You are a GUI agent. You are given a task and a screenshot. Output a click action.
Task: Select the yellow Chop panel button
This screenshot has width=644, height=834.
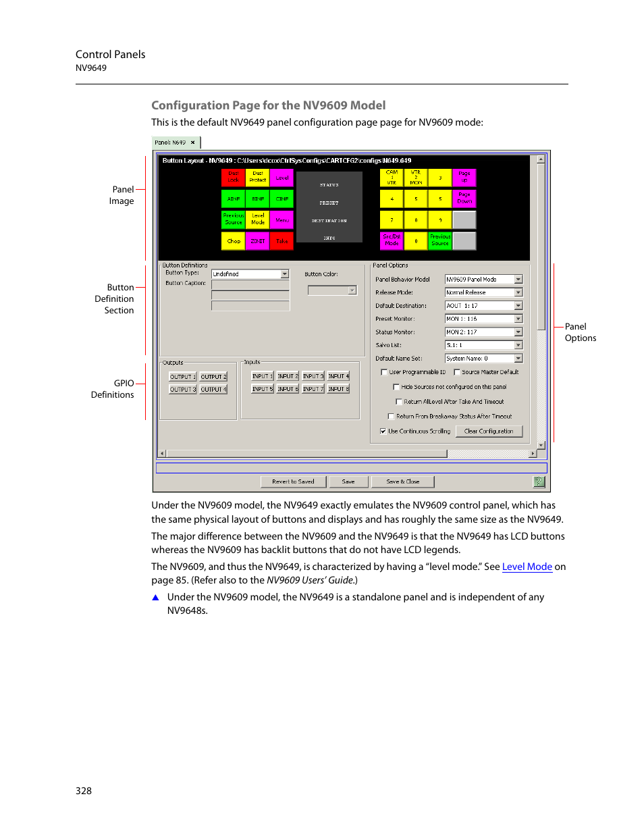[234, 241]
